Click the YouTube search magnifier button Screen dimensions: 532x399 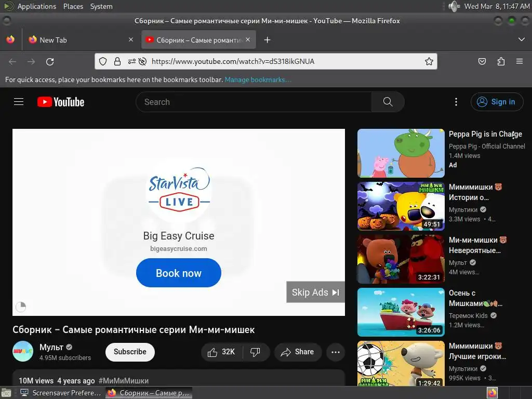pyautogui.click(x=388, y=102)
